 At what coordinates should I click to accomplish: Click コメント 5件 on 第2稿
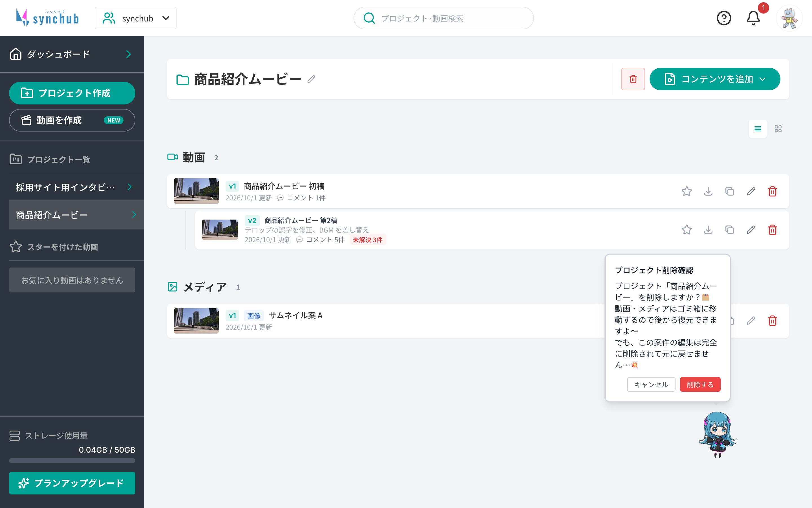[321, 240]
